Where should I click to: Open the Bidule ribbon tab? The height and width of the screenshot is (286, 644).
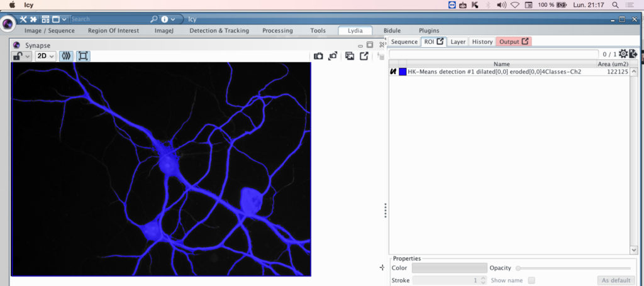392,30
